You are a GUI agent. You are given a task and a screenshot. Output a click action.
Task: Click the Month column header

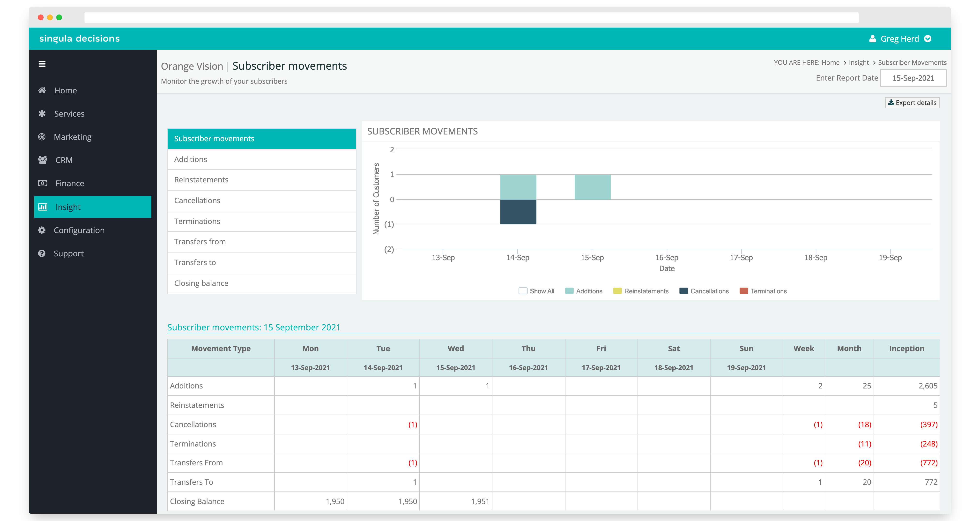(x=849, y=348)
